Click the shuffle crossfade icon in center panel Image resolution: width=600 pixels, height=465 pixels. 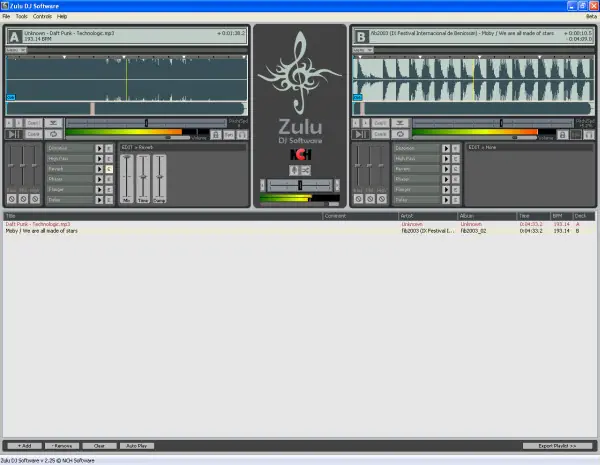coord(306,170)
